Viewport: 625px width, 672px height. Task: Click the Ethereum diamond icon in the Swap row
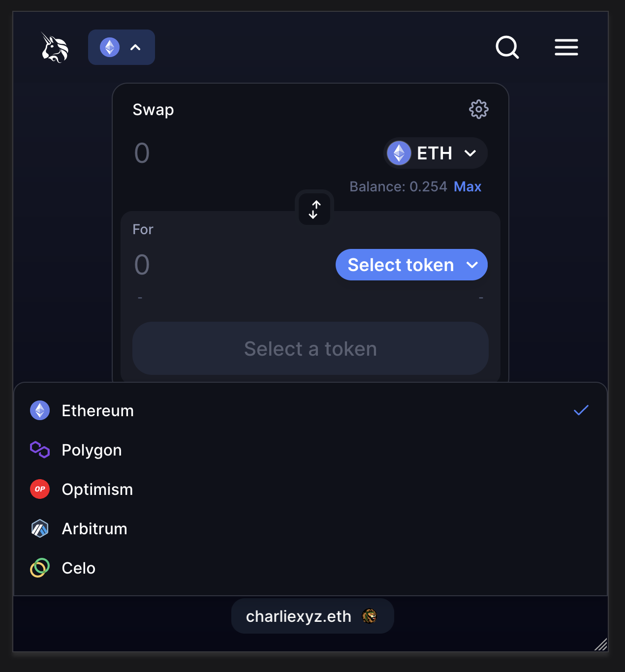click(x=399, y=153)
